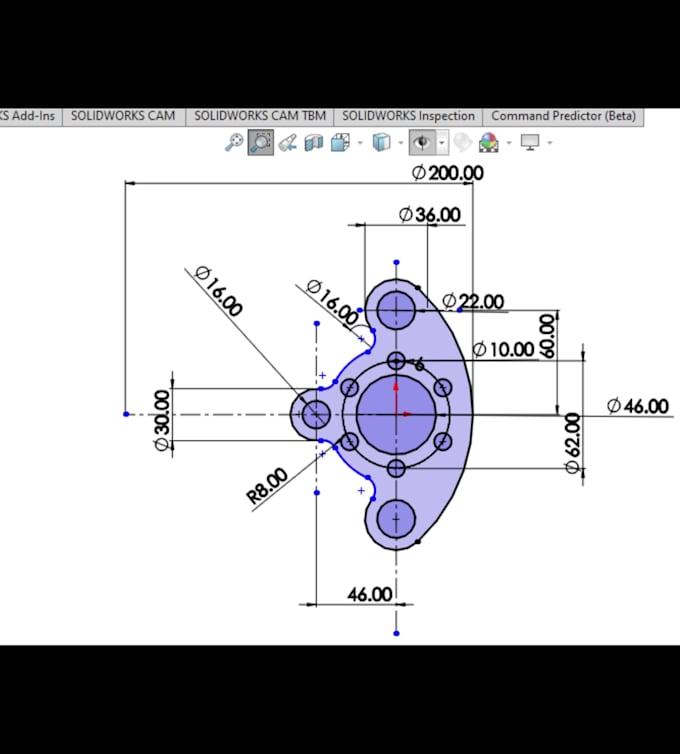Click the Previous View icon

point(287,143)
